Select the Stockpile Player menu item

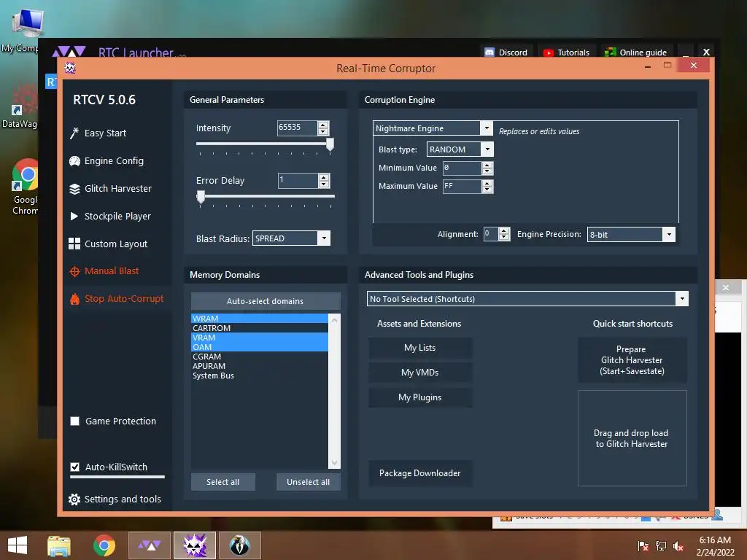(x=117, y=216)
